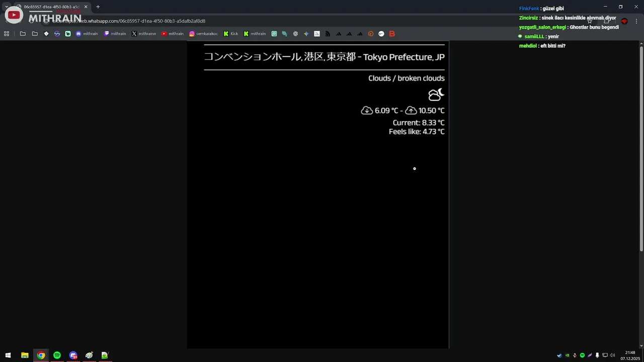
Task: Close the 06c85957 browser tab
Action: pos(86,7)
